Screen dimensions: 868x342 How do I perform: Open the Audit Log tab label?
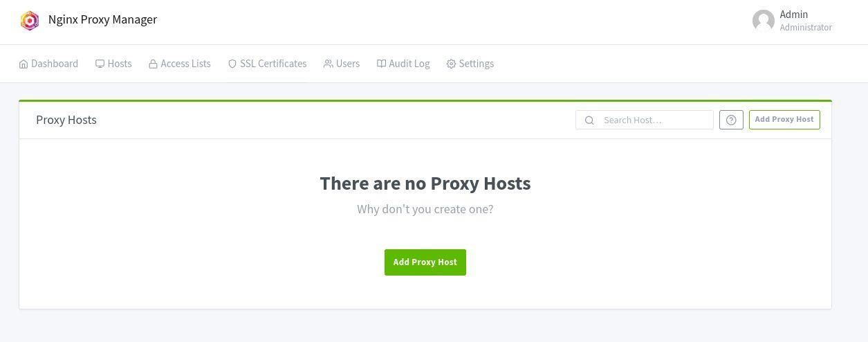pos(409,64)
